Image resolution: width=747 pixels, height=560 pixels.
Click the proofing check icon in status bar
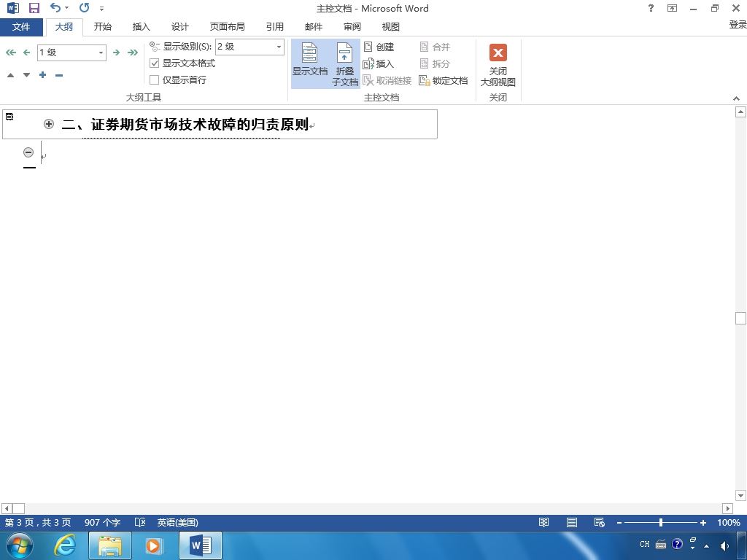pyautogui.click(x=139, y=522)
